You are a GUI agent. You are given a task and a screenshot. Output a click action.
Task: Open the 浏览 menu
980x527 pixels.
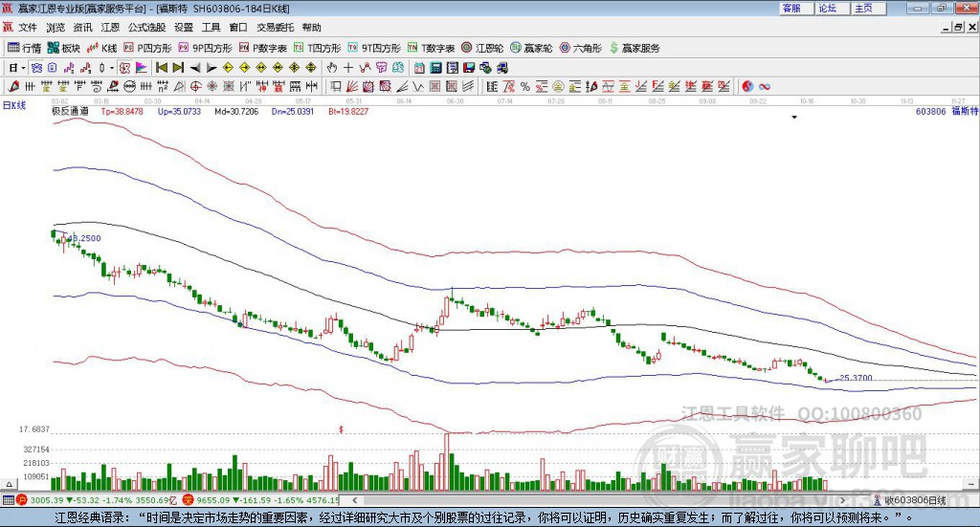coord(55,28)
